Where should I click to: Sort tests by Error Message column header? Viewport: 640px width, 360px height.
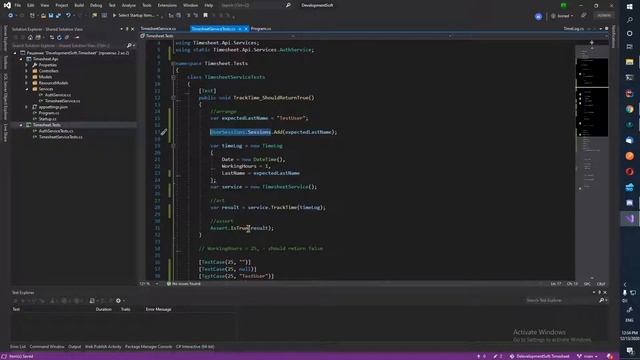(x=158, y=309)
